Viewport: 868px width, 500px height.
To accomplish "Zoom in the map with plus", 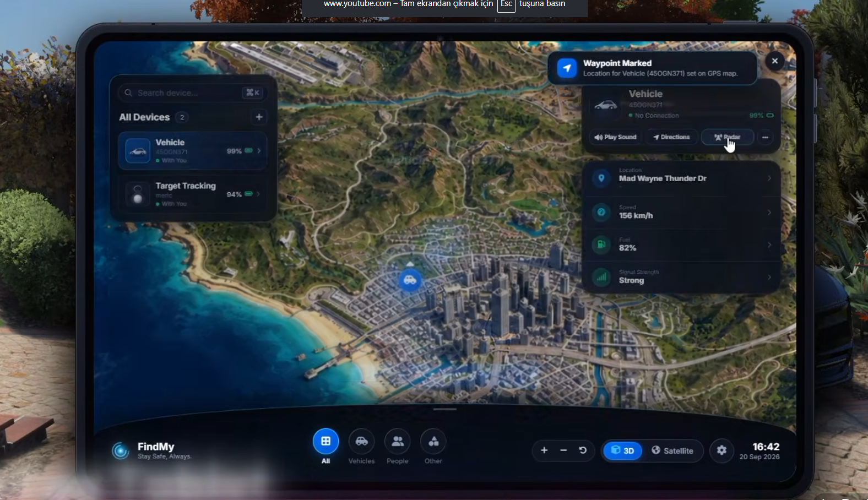I will point(544,450).
